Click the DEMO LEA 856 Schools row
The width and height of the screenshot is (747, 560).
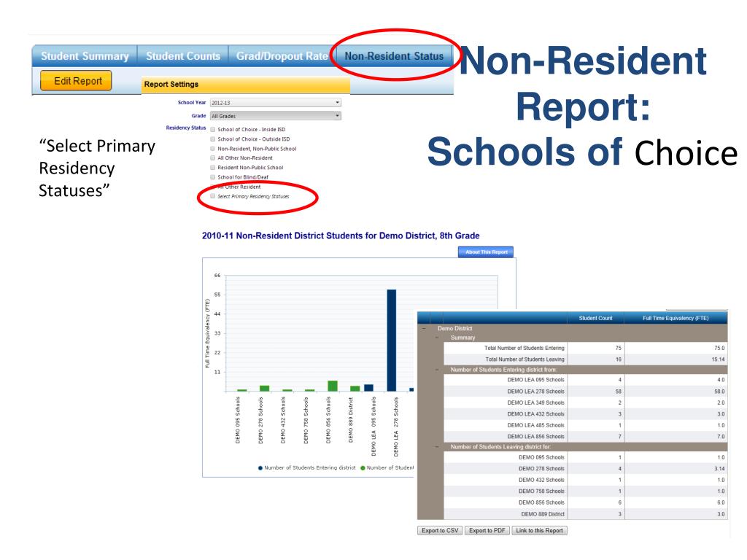tap(586, 437)
